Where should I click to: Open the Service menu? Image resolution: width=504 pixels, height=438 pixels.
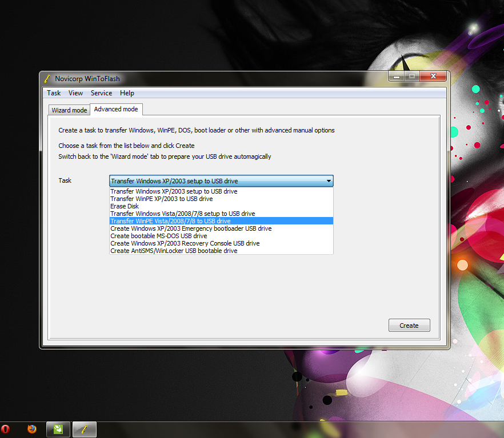pos(101,93)
